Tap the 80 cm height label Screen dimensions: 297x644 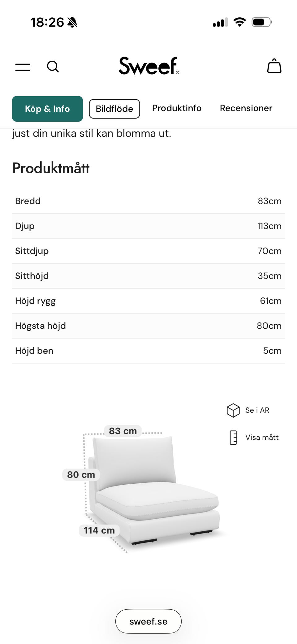81,474
